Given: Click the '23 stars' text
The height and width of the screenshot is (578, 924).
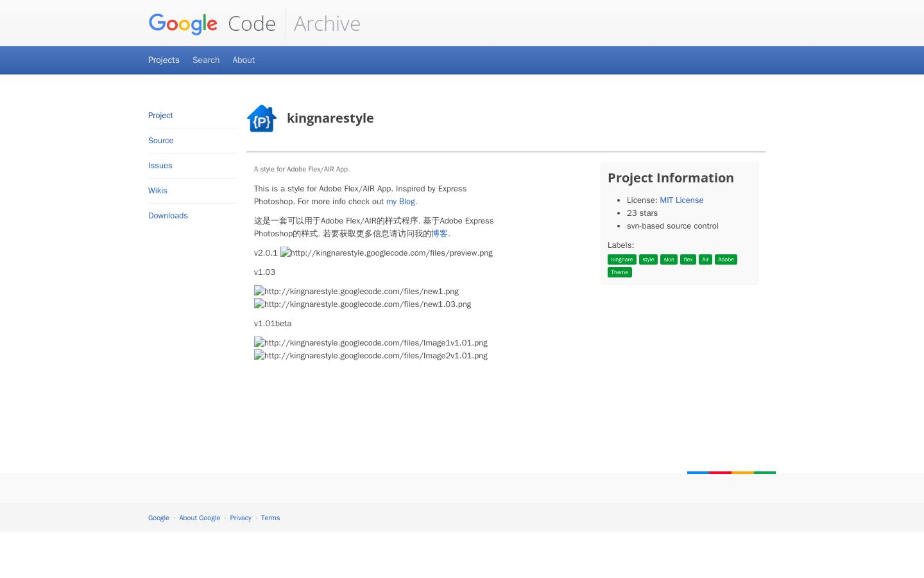Looking at the screenshot, I should point(642,213).
